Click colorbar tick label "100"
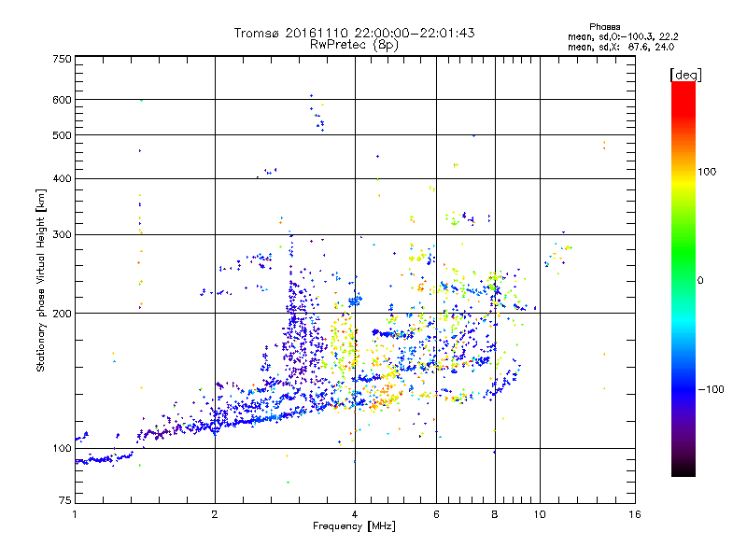This screenshot has height=560, width=747. tap(707, 172)
